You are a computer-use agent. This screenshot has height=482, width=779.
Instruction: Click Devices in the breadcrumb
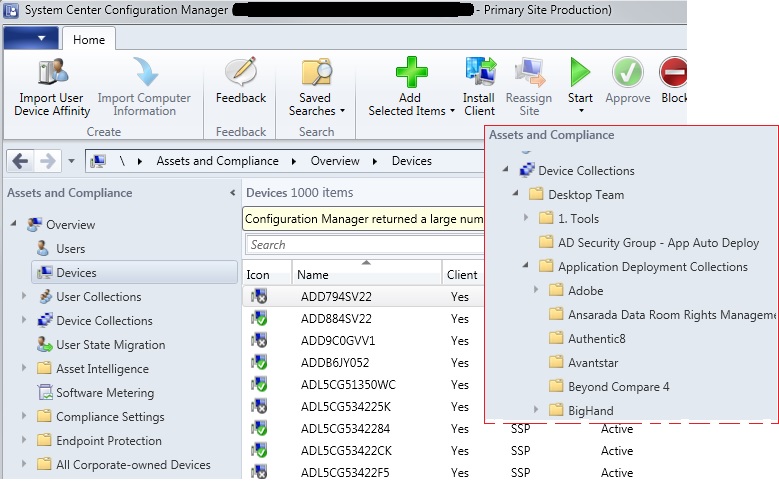(x=411, y=161)
